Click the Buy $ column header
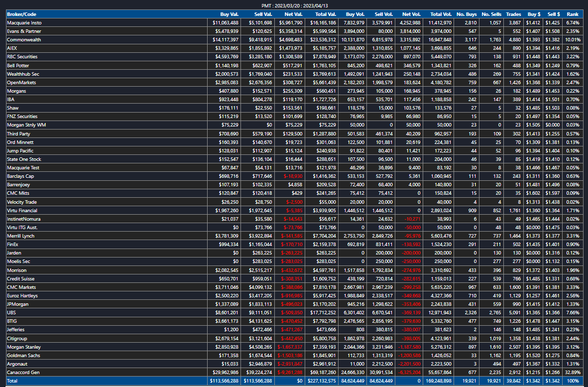 pyautogui.click(x=534, y=14)
